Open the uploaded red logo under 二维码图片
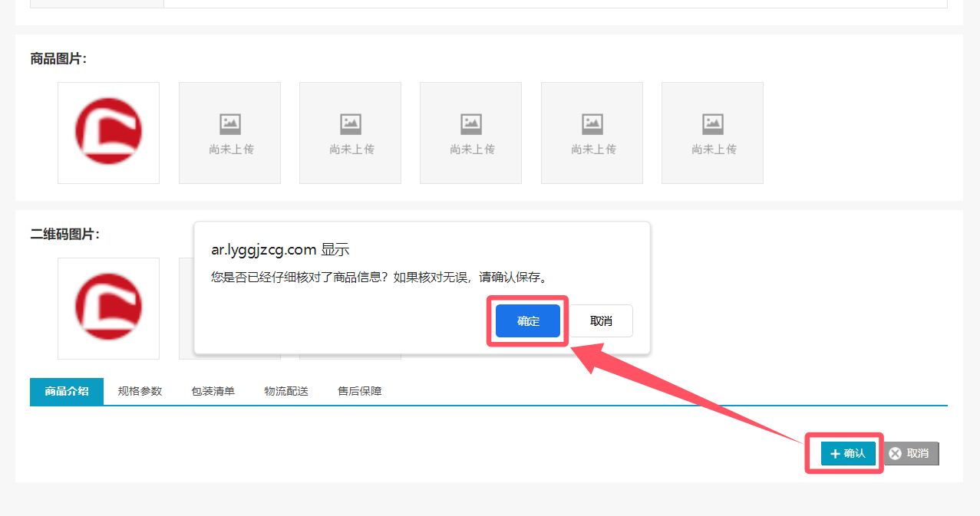This screenshot has width=980, height=516. coord(108,307)
